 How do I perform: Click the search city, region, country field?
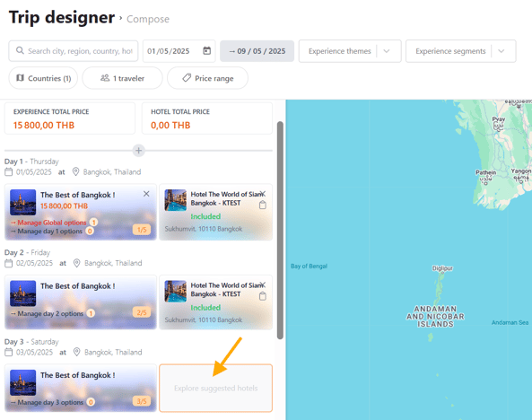tap(74, 51)
